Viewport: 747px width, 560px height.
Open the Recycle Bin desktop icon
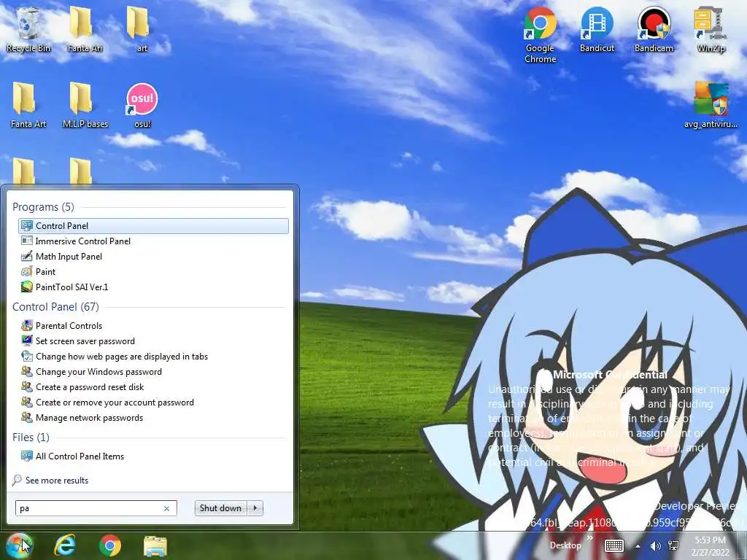coord(28,29)
